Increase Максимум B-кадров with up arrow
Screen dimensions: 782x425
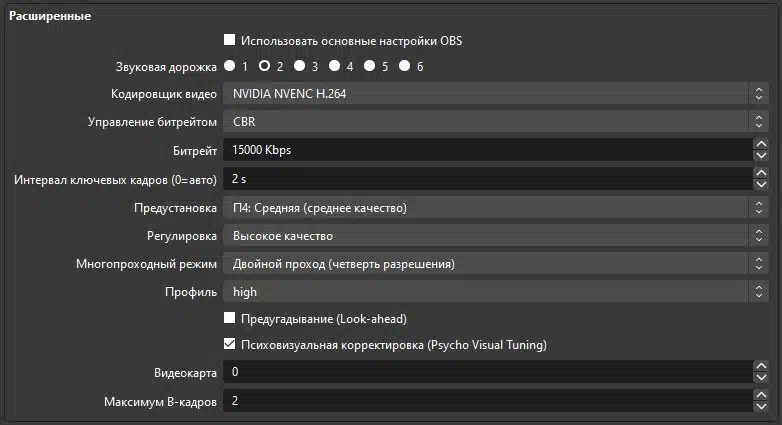click(x=761, y=395)
